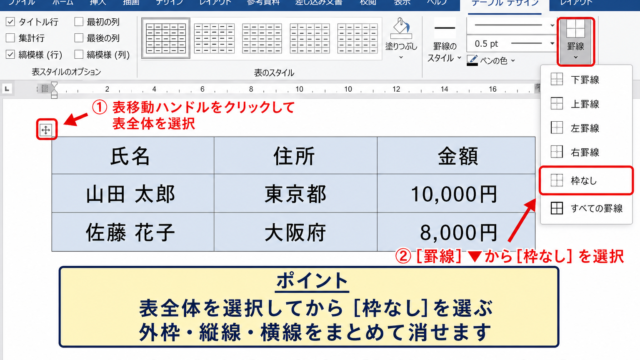Open 罫線のスタイル border style menu
This screenshot has width=640, height=360.
coord(444,41)
